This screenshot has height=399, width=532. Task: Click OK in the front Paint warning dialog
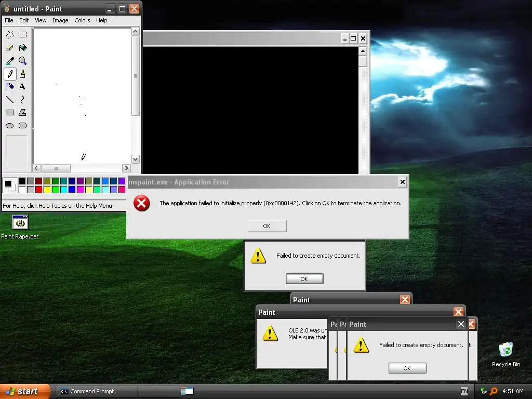[x=407, y=368]
